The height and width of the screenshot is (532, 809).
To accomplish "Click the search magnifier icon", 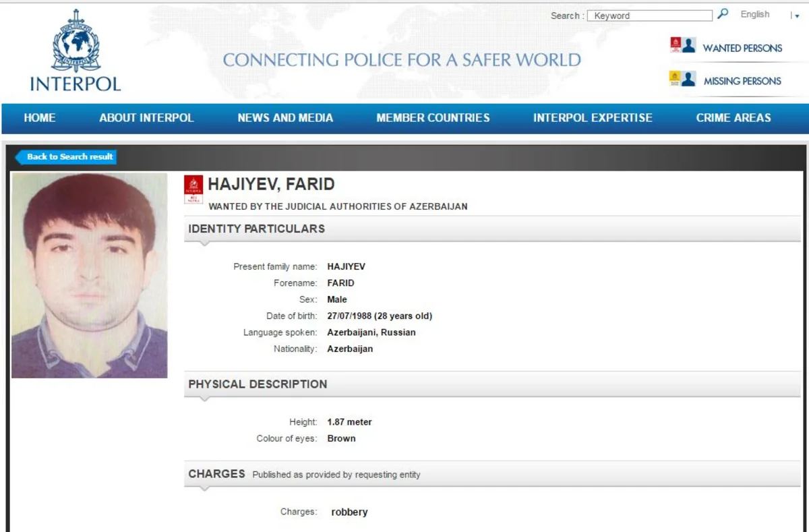I will coord(723,14).
